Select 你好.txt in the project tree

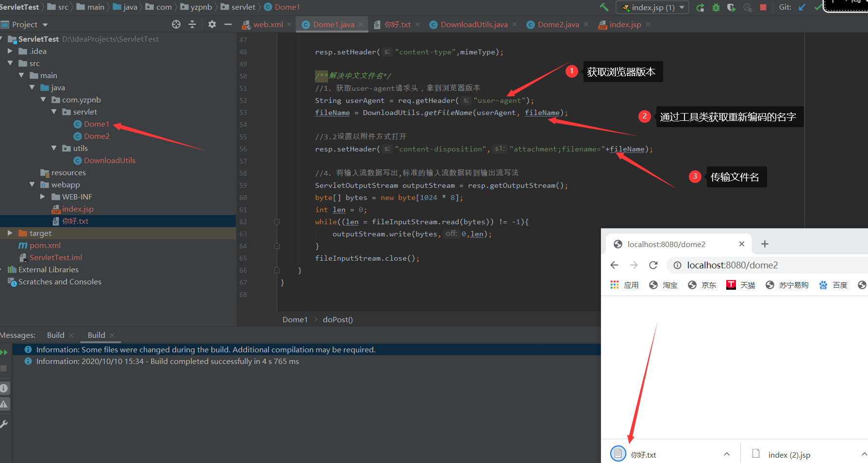point(75,221)
